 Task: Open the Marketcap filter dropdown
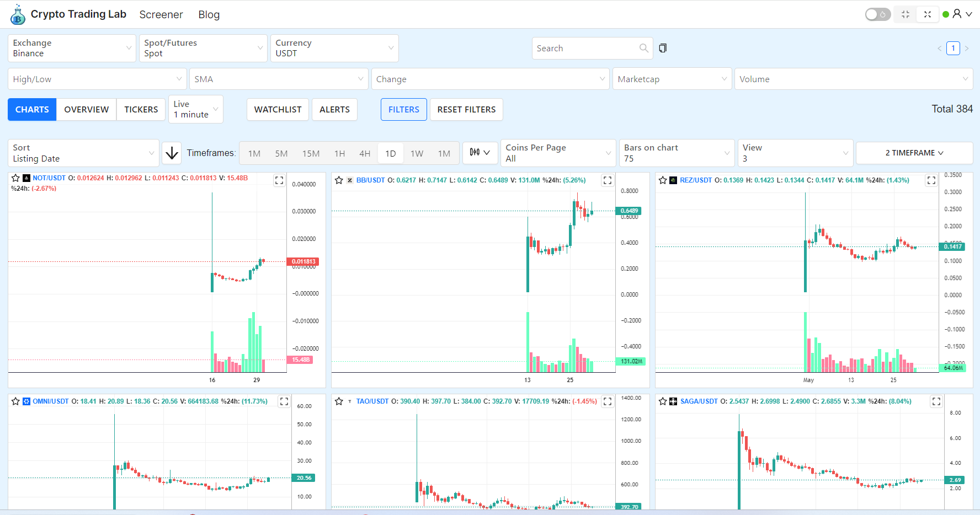coord(672,79)
